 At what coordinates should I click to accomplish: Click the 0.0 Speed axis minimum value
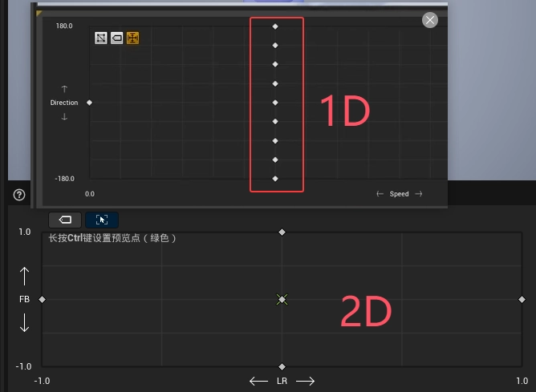click(x=90, y=194)
